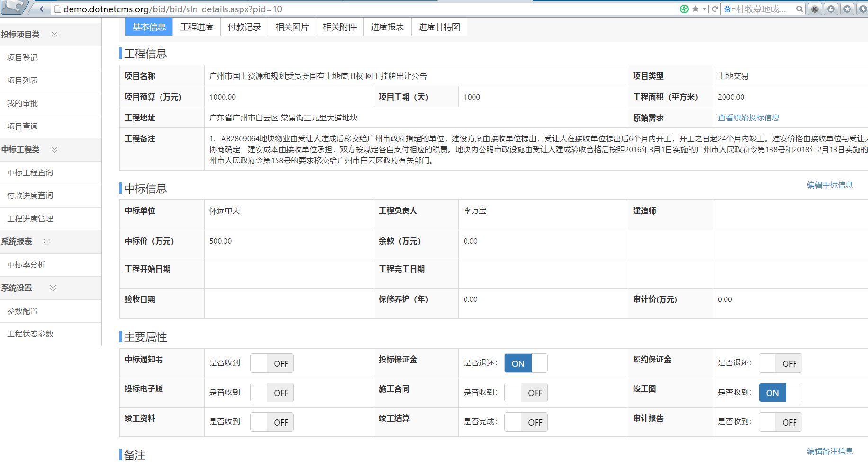This screenshot has height=462, width=868.
Task: Click the browser logo menu button
Action: tap(14, 7)
